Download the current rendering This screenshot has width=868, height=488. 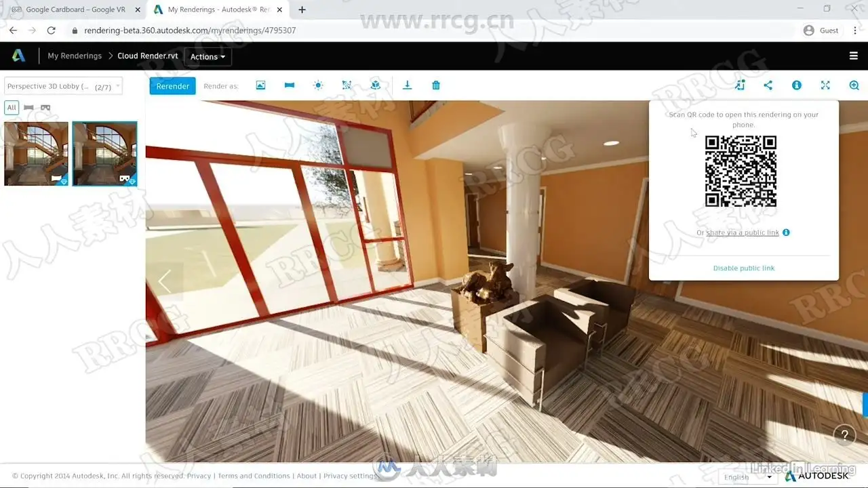pyautogui.click(x=408, y=85)
